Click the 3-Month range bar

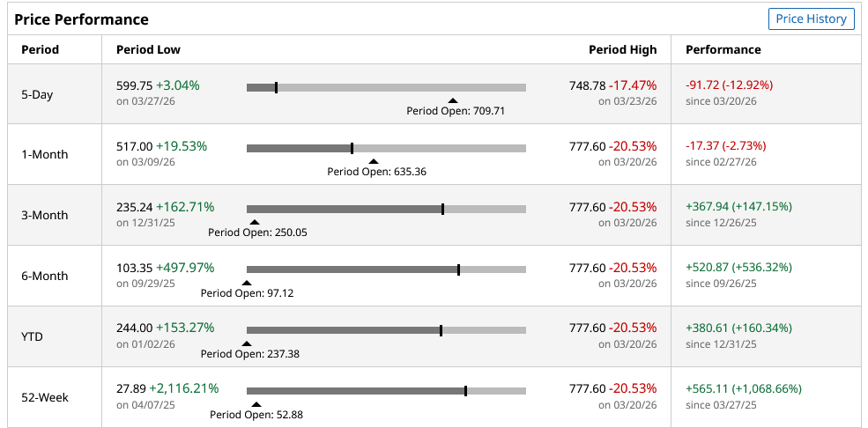point(386,209)
